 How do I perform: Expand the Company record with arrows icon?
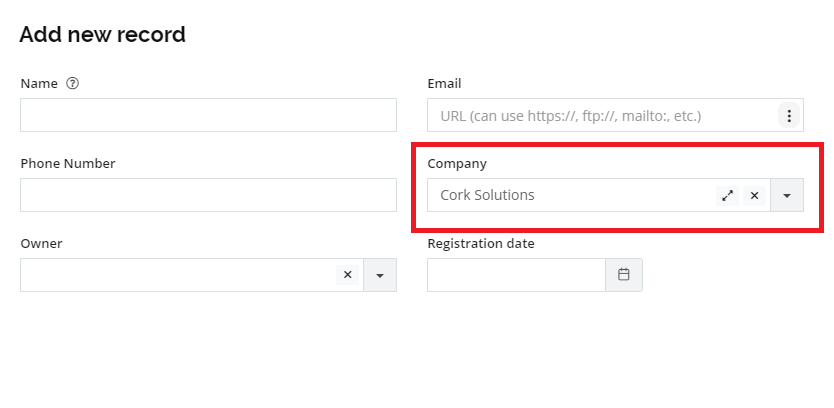[728, 196]
